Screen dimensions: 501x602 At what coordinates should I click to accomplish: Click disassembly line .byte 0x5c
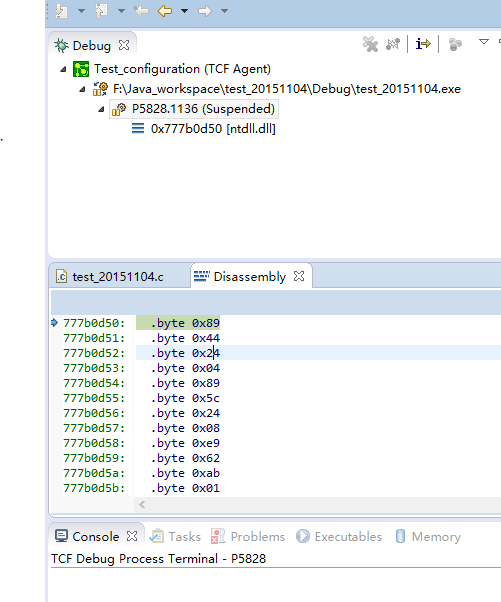tap(185, 398)
